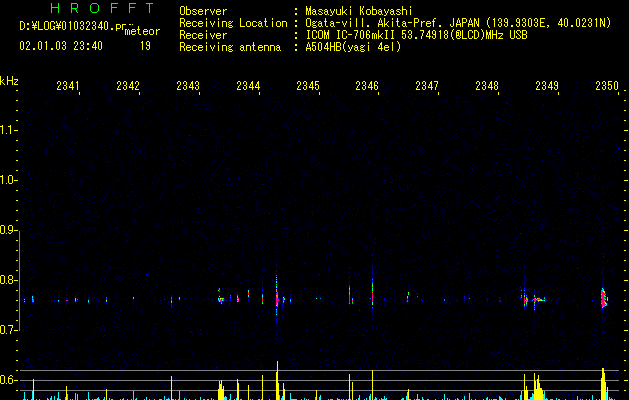629x400 pixels.
Task: Click the yellow power bar cluster just before 2349
Action: click(536, 387)
